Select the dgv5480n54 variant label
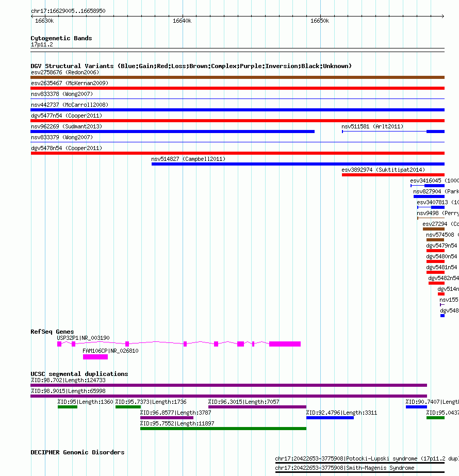The image size is (459, 476). 441,256
